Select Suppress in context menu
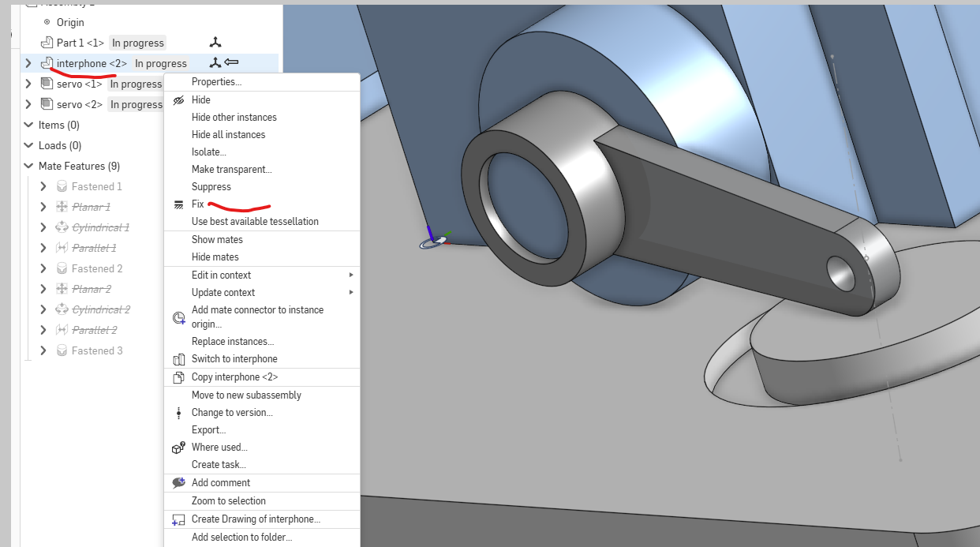The width and height of the screenshot is (980, 547). [211, 187]
